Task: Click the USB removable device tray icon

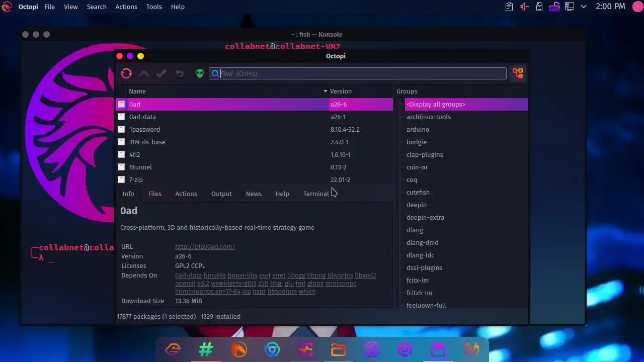Action: 539,7
